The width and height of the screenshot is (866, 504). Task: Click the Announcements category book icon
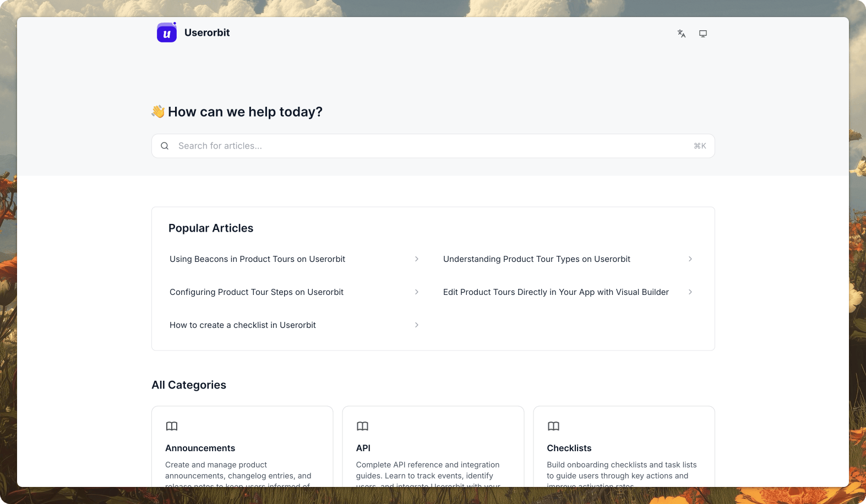[x=172, y=426]
